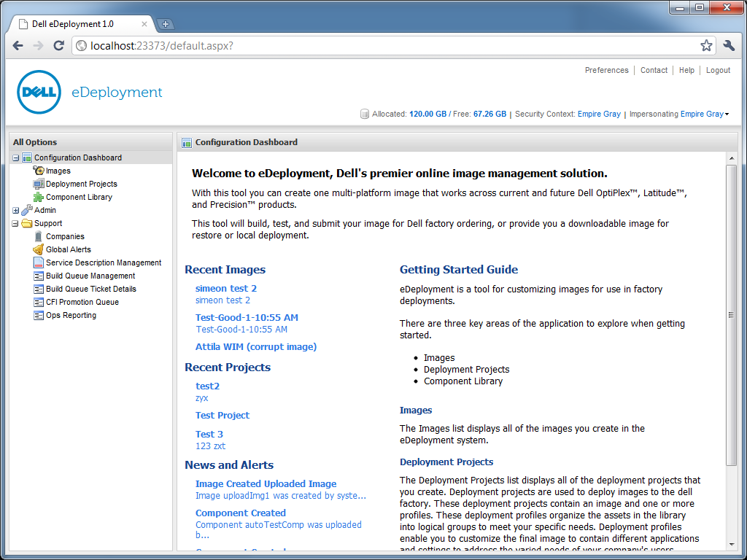Screen dimensions: 747x560
Task: Click the Service Description Management page icon
Action: click(x=39, y=262)
